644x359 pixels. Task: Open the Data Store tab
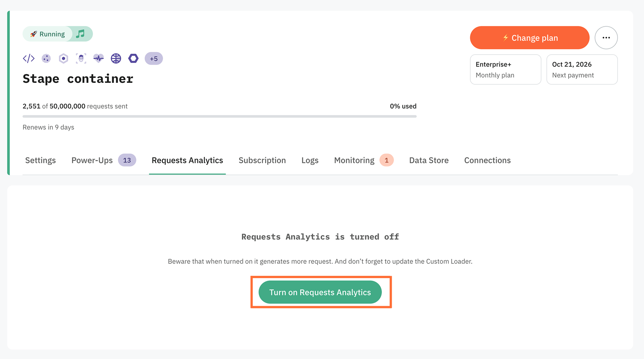429,160
